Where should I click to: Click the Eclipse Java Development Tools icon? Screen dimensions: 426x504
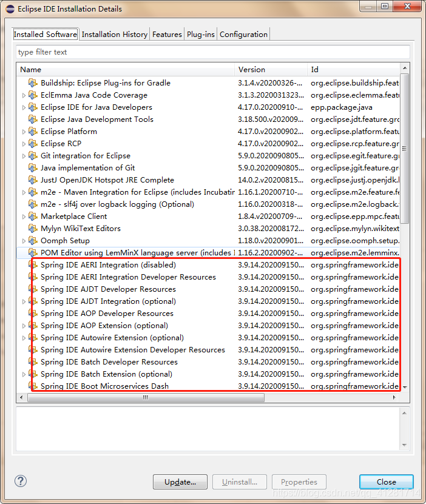[33, 119]
